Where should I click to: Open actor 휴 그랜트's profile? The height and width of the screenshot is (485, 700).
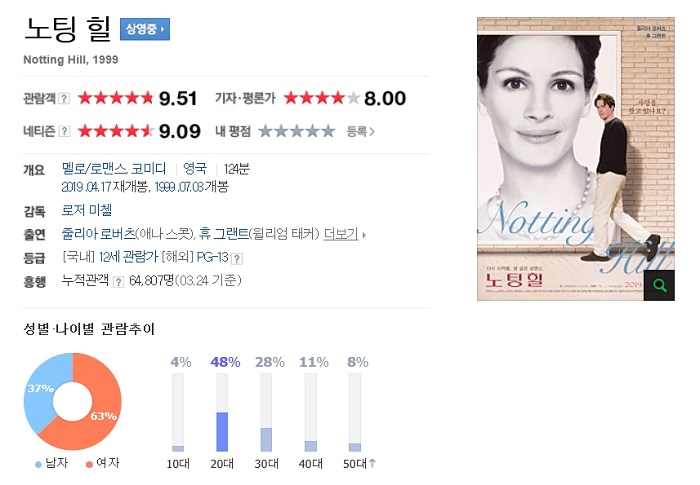click(x=223, y=234)
